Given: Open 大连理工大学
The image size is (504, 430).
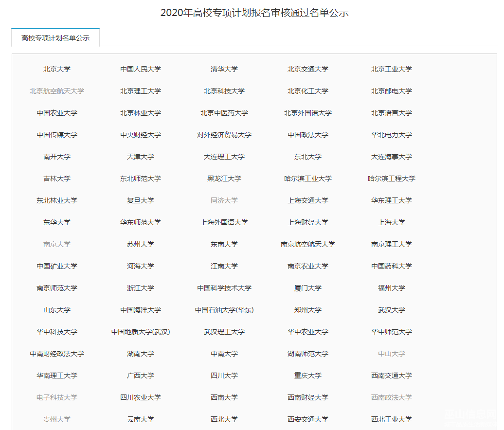Looking at the screenshot, I should [224, 157].
